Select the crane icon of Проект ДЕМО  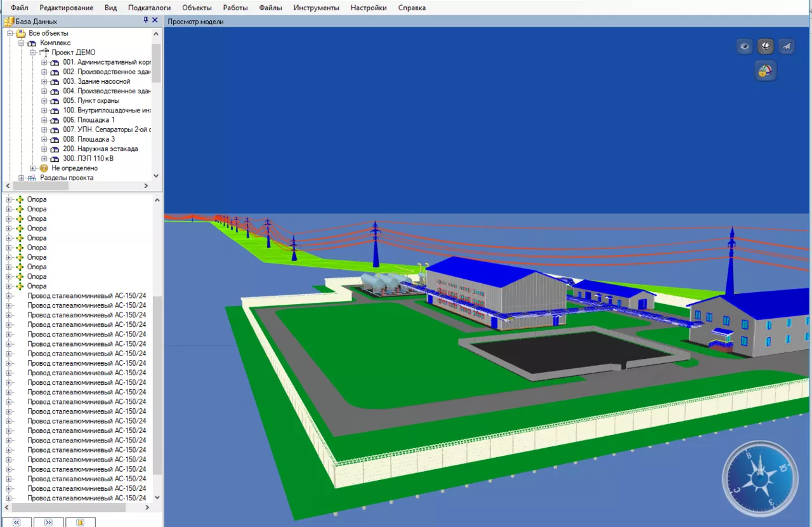tap(44, 52)
